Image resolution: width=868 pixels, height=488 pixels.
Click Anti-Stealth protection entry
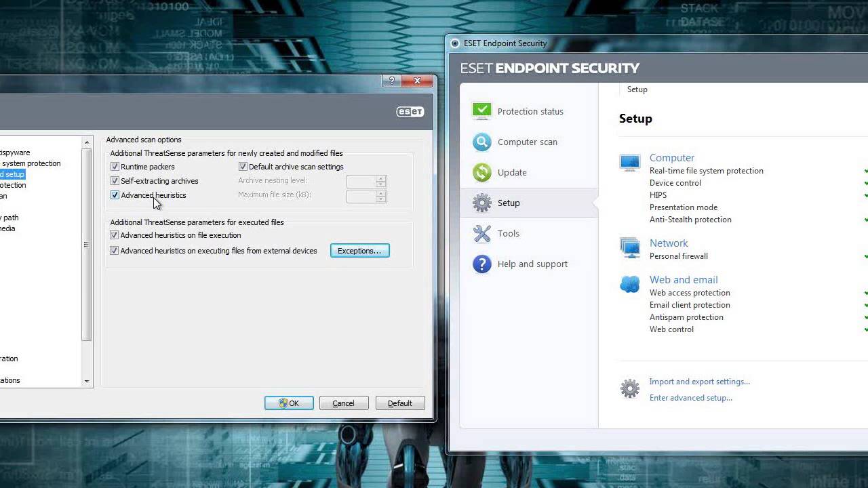(690, 220)
